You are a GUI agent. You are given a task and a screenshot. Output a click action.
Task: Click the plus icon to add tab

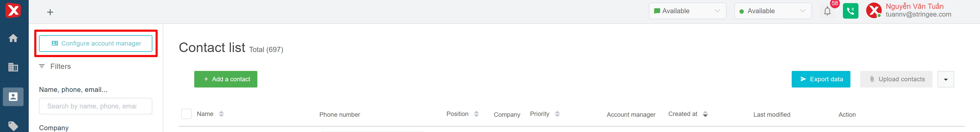tap(50, 12)
